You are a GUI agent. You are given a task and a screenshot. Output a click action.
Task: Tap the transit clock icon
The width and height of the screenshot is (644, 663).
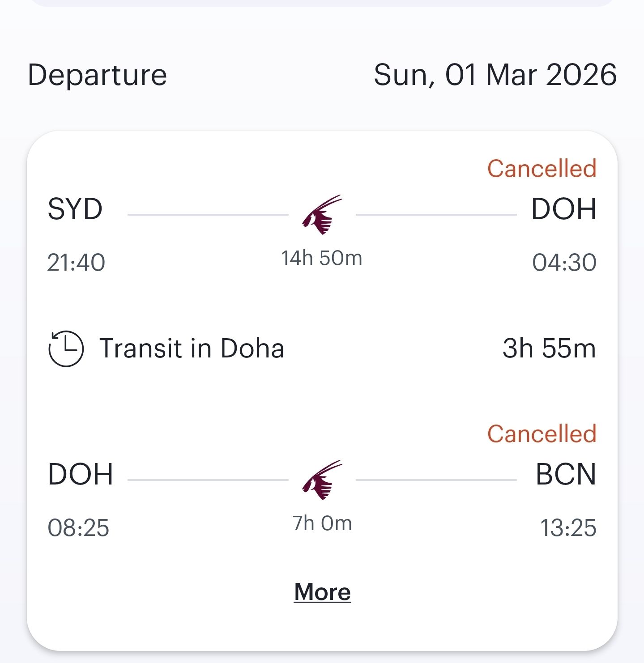(66, 348)
